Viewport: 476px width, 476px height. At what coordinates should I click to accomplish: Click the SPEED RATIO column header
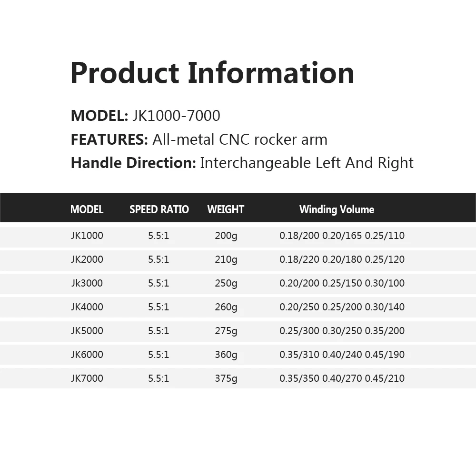(x=159, y=209)
